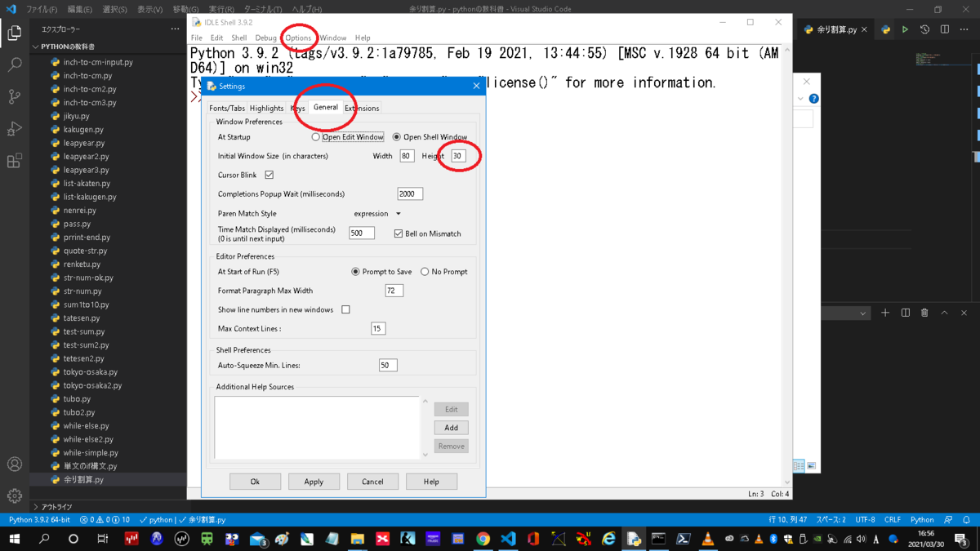Open VLC media player taskbar icon
The width and height of the screenshot is (980, 551).
708,539
